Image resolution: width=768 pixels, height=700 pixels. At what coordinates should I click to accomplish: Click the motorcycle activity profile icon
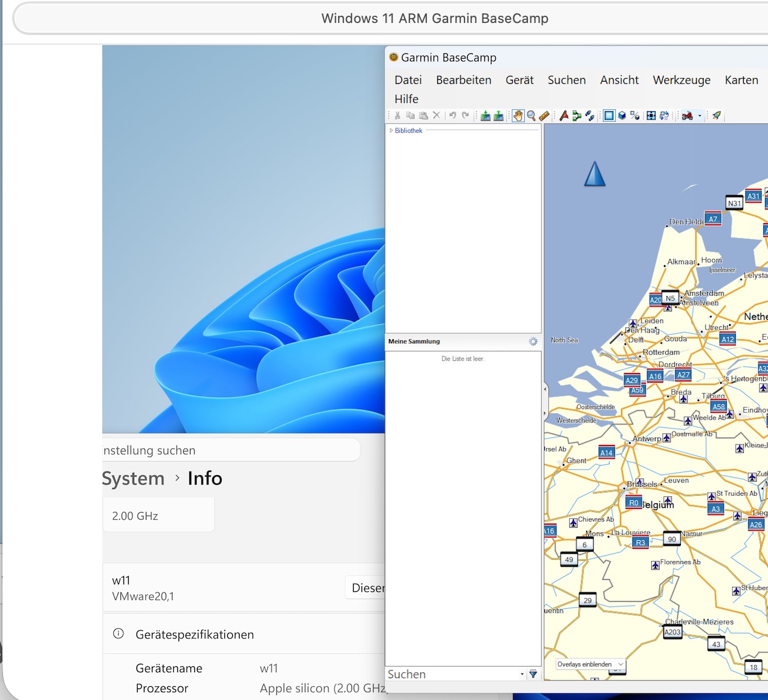688,115
